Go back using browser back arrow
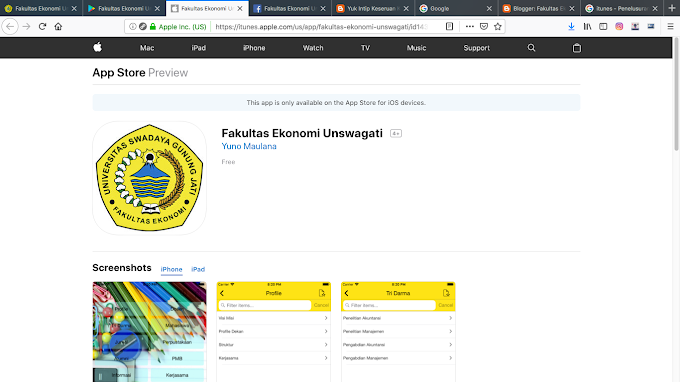Viewport: 680px width, 382px height. point(10,26)
